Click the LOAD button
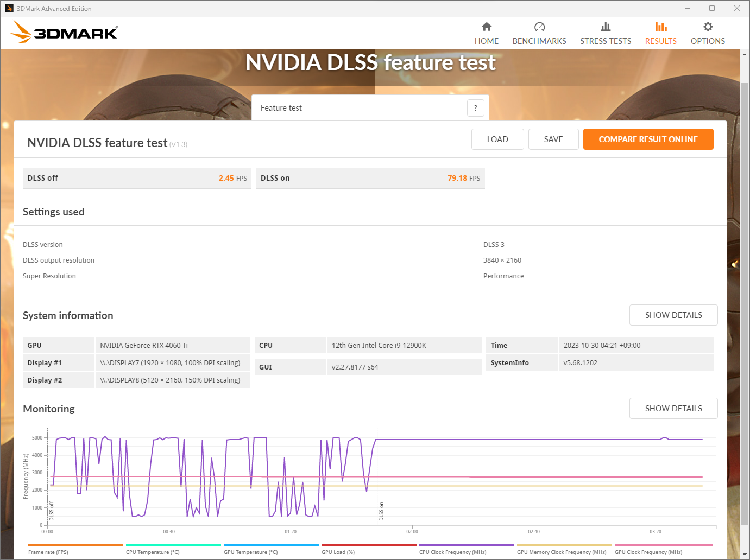 click(497, 139)
